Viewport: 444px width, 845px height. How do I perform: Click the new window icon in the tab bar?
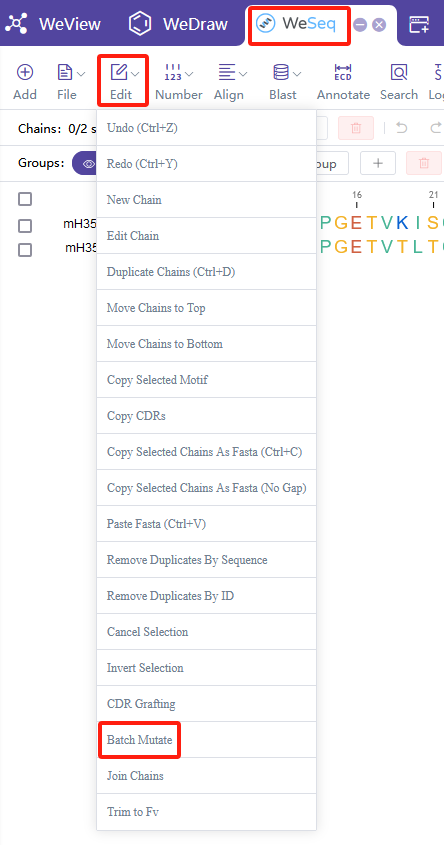click(x=419, y=24)
